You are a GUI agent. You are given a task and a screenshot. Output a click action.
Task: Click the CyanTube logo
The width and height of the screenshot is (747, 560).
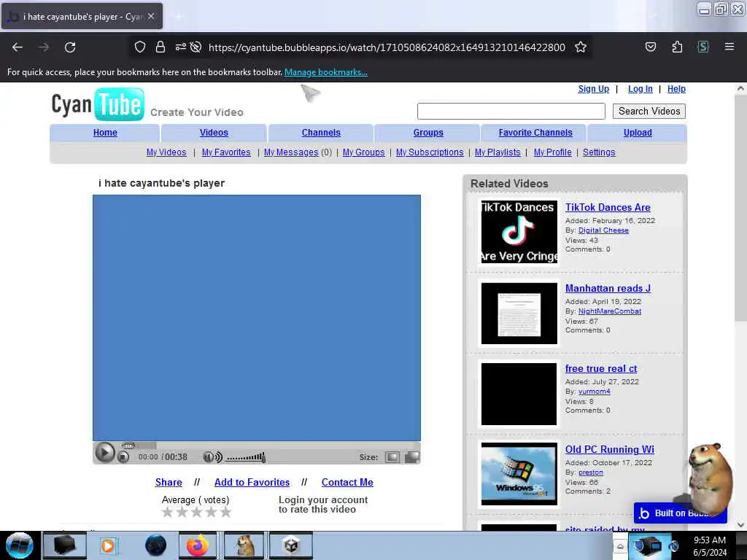tap(98, 104)
